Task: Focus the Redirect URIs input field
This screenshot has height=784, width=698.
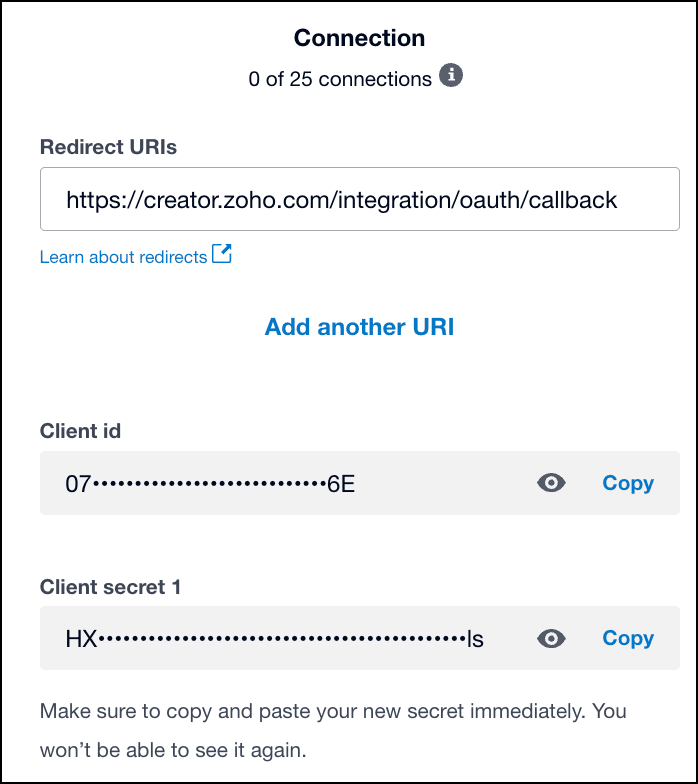Action: click(359, 200)
